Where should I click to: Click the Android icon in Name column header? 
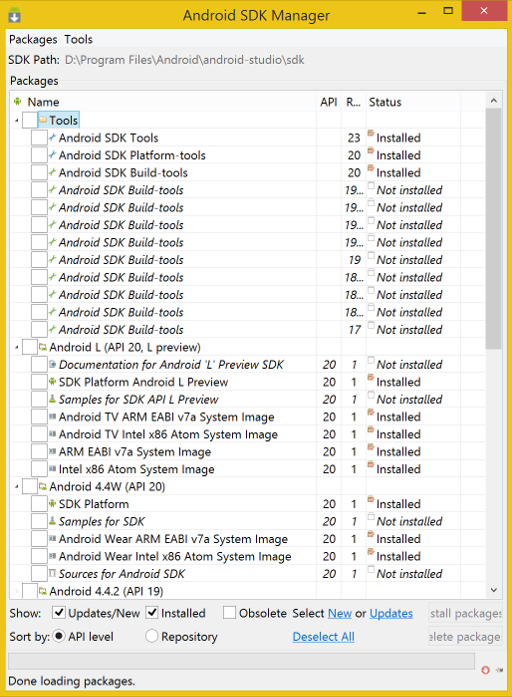pyautogui.click(x=17, y=101)
